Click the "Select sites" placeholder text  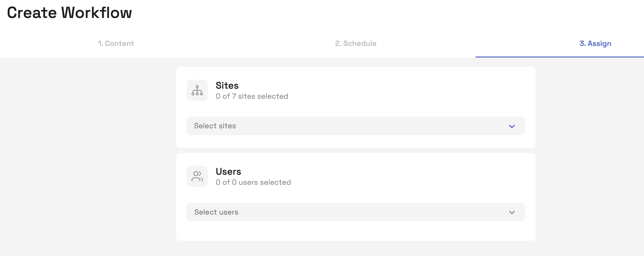(215, 126)
